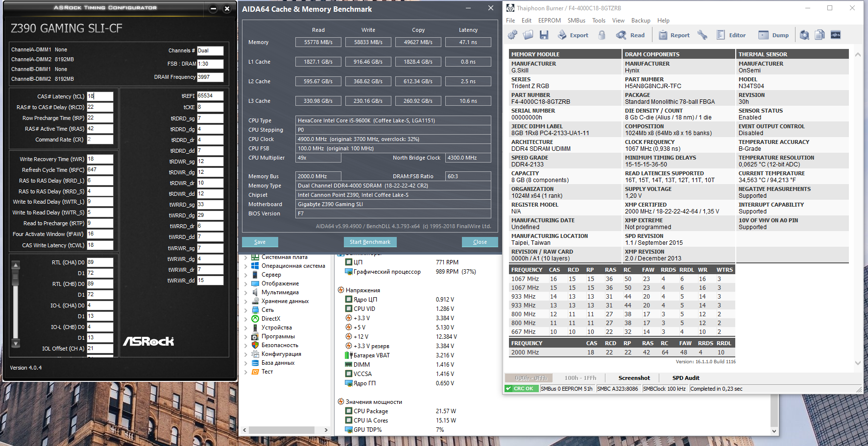Viewport: 868px width, 446px height.
Task: Click the orange icon beside Тест
Action: click(255, 372)
